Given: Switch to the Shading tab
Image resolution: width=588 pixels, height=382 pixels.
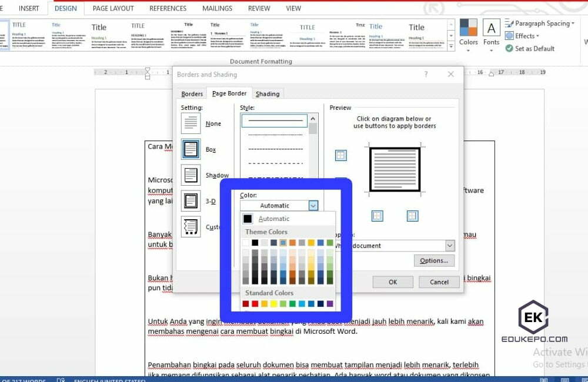Looking at the screenshot, I should coord(268,93).
